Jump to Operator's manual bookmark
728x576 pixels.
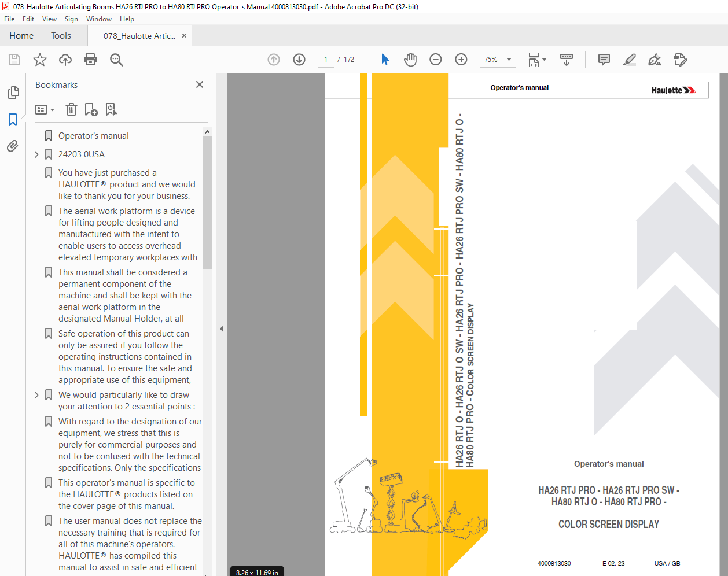(93, 136)
